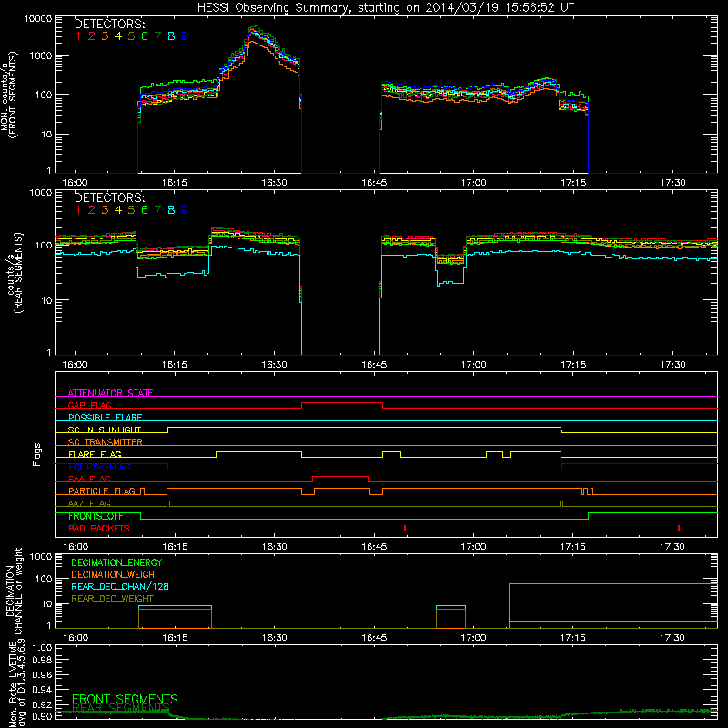
Task: Click the PARTICLE_FLAG label
Action: click(x=102, y=491)
